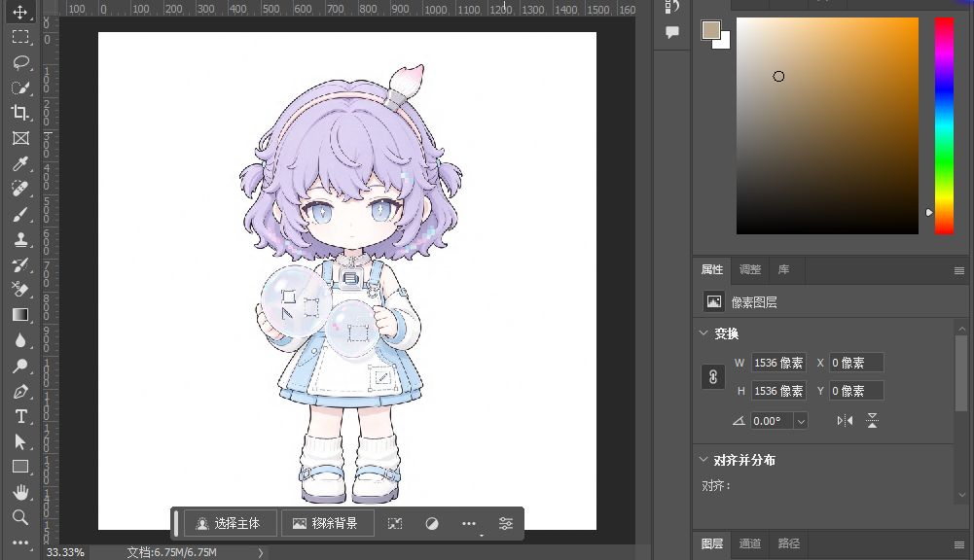
Task: Open the rotation angle dropdown
Action: point(801,421)
